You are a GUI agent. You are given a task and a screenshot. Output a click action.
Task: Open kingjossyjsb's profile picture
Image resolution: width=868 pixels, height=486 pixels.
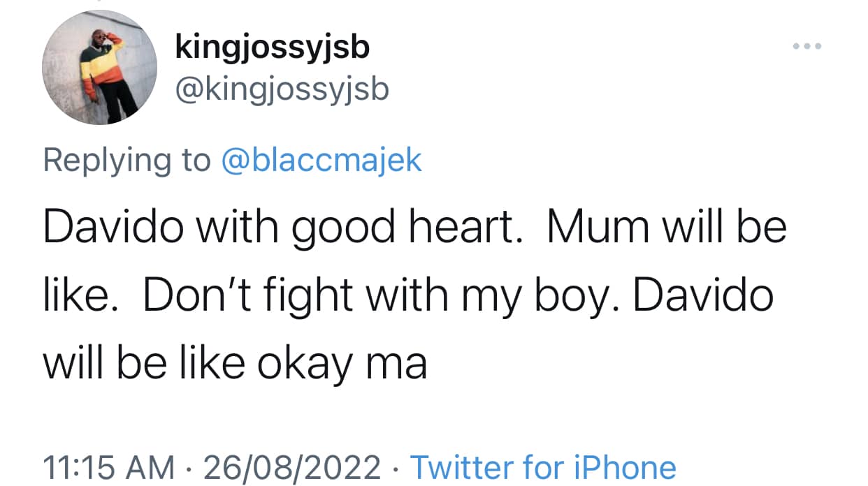99,67
